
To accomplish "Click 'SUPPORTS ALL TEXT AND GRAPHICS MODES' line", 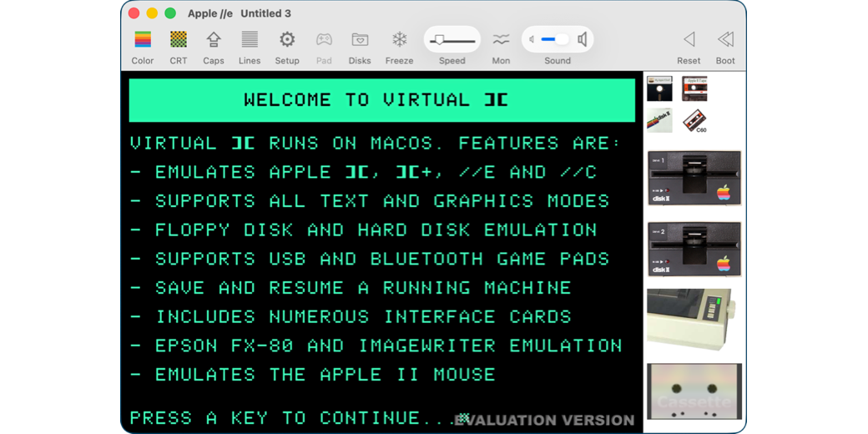I will (370, 201).
